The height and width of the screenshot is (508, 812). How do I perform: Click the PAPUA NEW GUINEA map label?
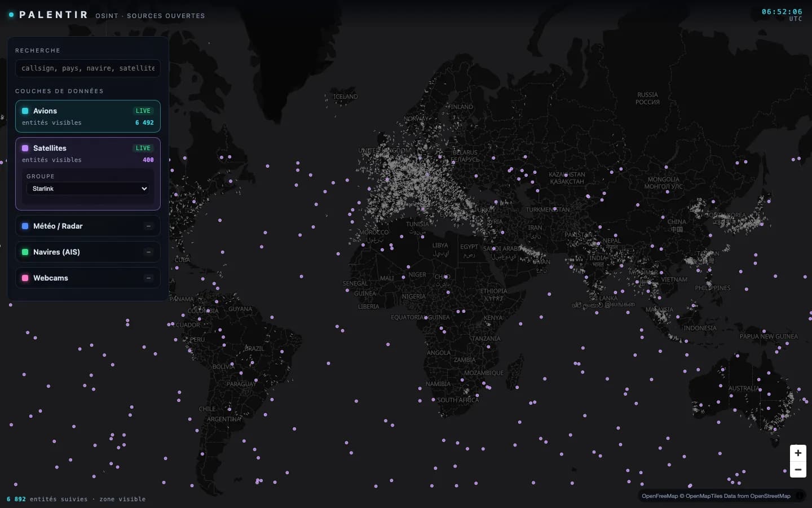769,336
